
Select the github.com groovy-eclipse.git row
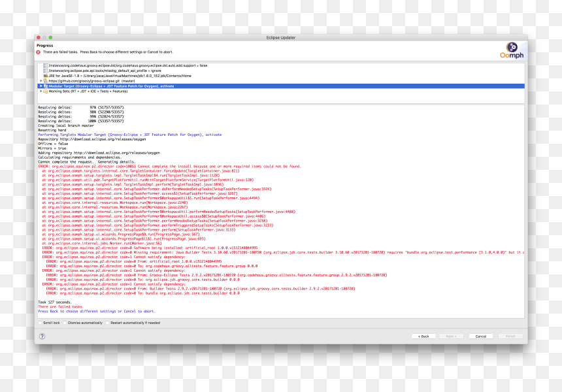[281, 81]
